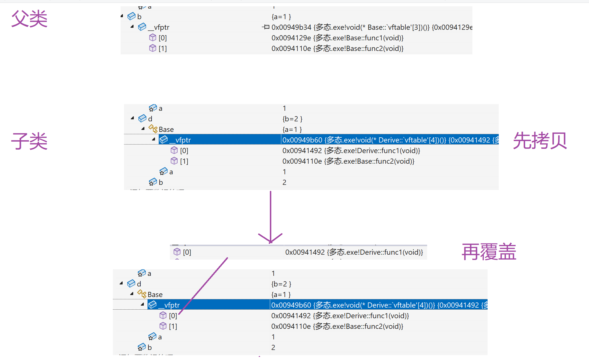
Task: Click the purple cube icon of [1] in top panel
Action: [x=153, y=48]
